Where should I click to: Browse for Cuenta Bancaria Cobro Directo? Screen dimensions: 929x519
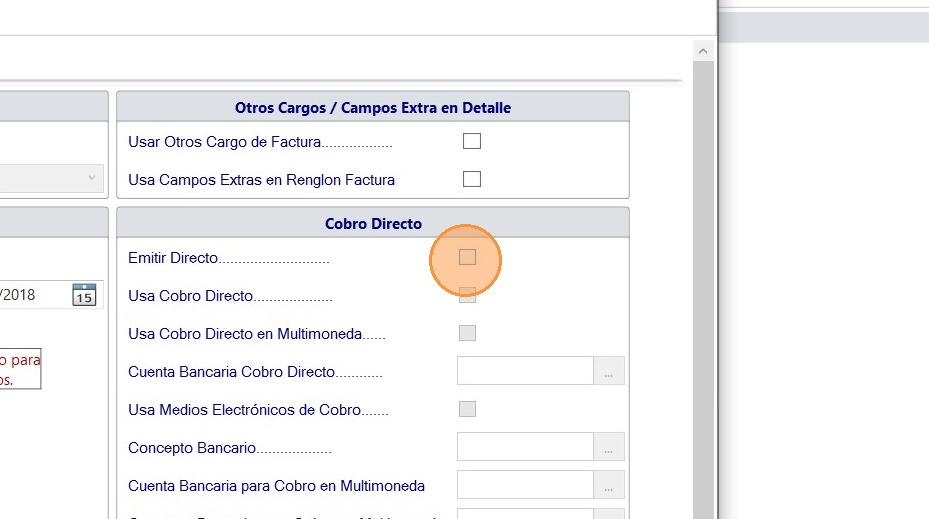609,372
